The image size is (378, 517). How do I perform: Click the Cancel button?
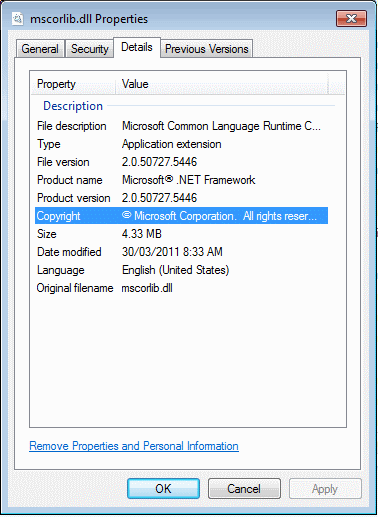tap(244, 489)
